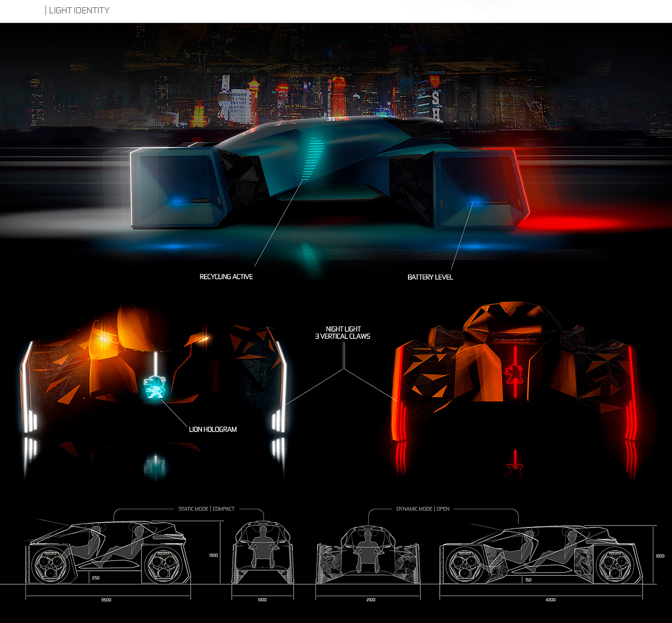
Task: Click the 2100 width dimension
Action: pos(371,600)
